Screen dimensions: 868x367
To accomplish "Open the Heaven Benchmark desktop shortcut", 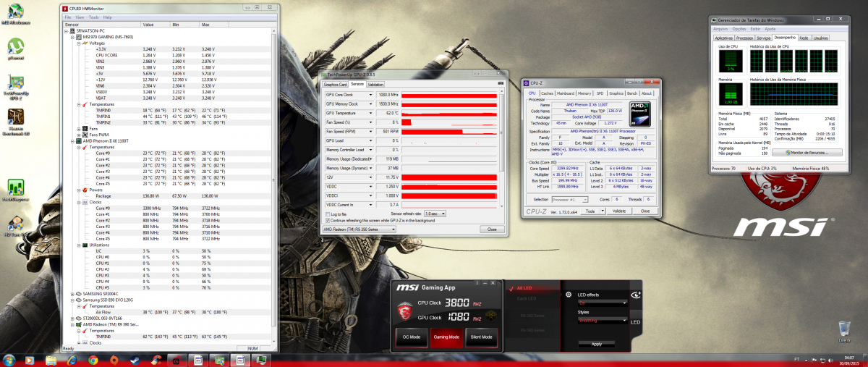I will [16, 122].
